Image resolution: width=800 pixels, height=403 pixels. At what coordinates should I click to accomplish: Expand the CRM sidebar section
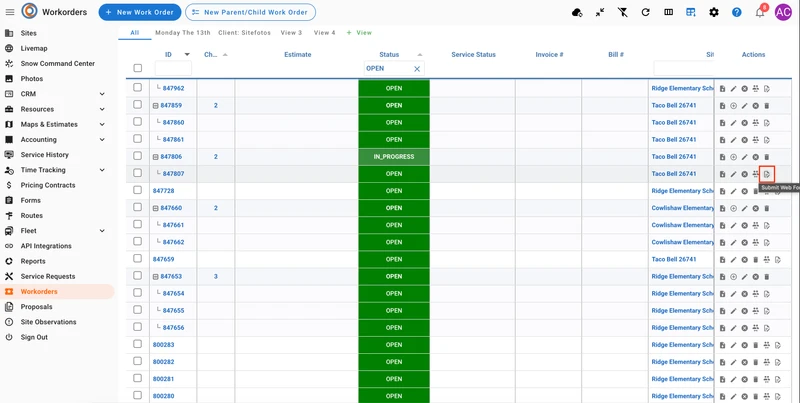(102, 94)
